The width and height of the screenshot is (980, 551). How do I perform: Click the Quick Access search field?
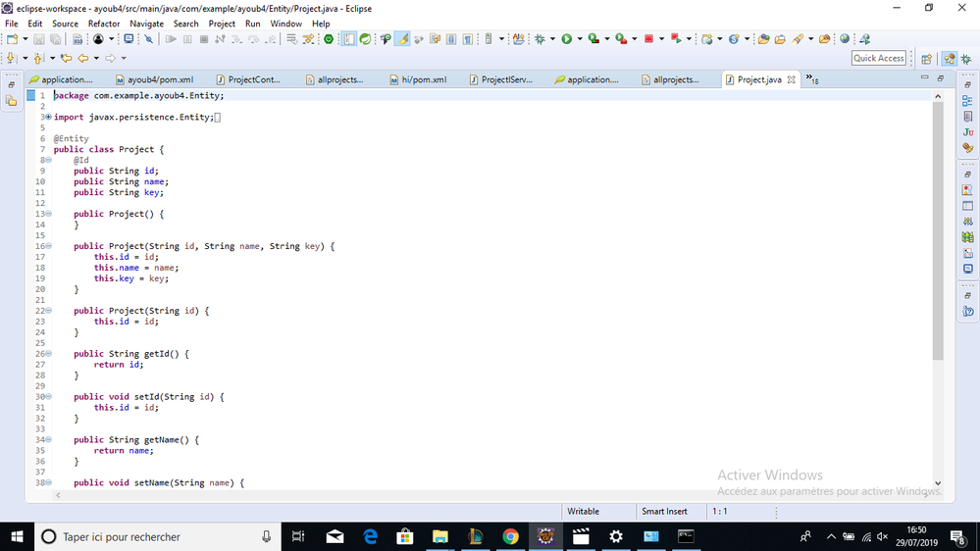click(x=879, y=58)
